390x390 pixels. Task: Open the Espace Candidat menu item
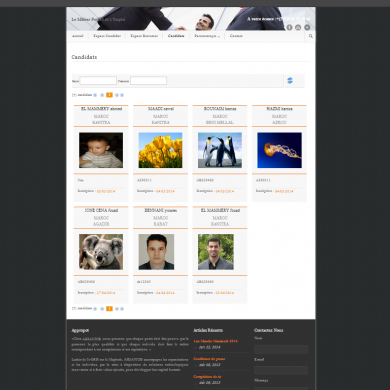click(107, 36)
